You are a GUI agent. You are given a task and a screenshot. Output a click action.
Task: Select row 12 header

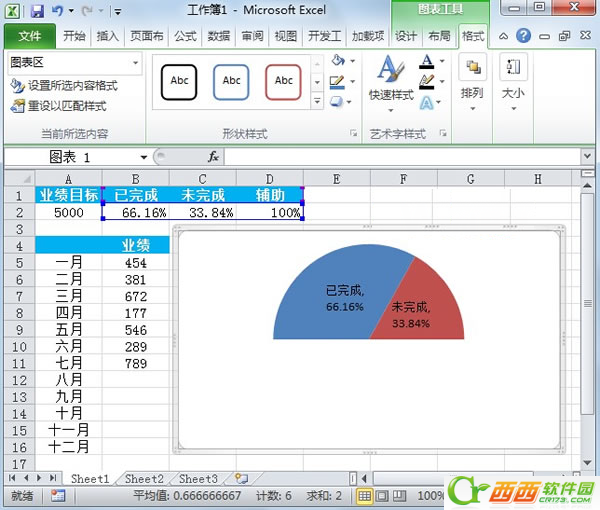pos(19,380)
